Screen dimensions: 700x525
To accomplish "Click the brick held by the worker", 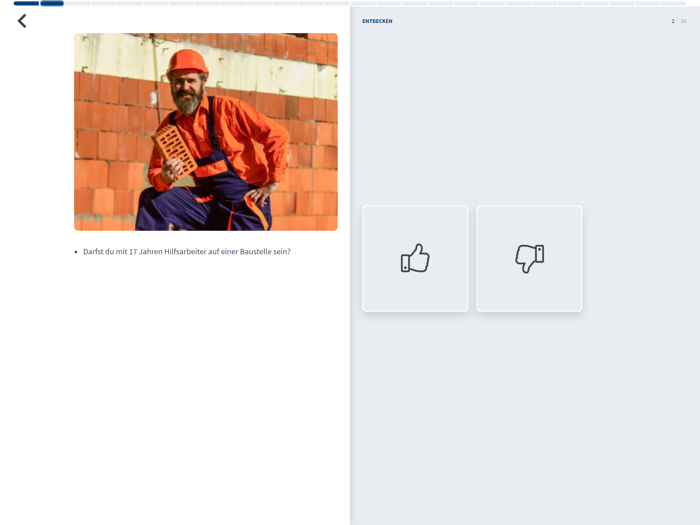I will (175, 150).
